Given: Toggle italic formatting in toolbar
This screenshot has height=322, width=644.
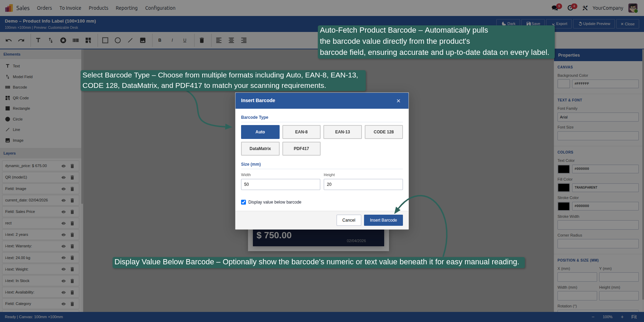Looking at the screenshot, I should [x=172, y=40].
